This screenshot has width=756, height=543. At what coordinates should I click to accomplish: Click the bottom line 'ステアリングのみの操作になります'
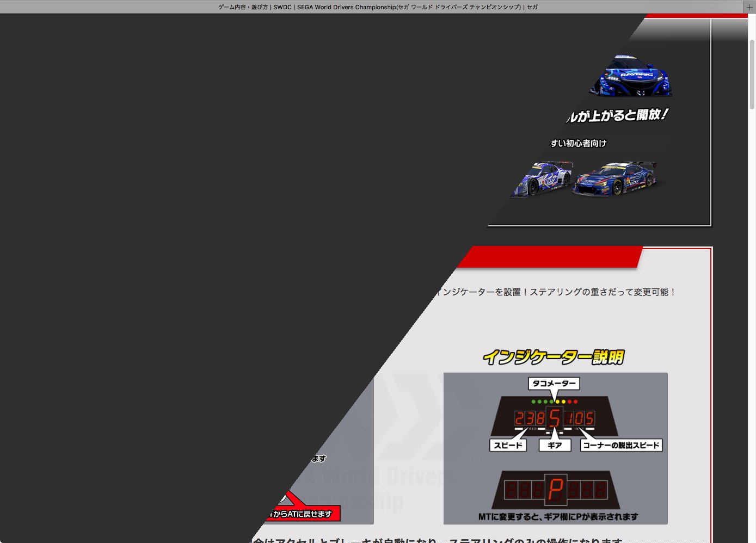[536, 540]
